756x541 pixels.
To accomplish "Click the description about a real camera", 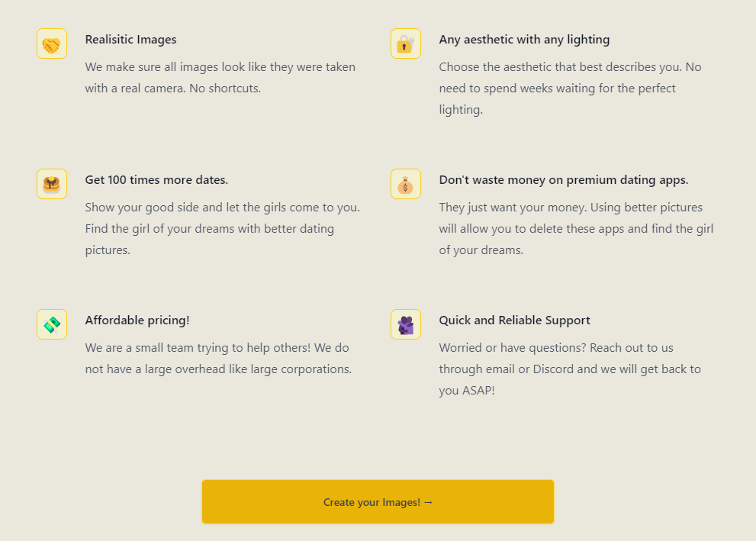I will [x=220, y=78].
